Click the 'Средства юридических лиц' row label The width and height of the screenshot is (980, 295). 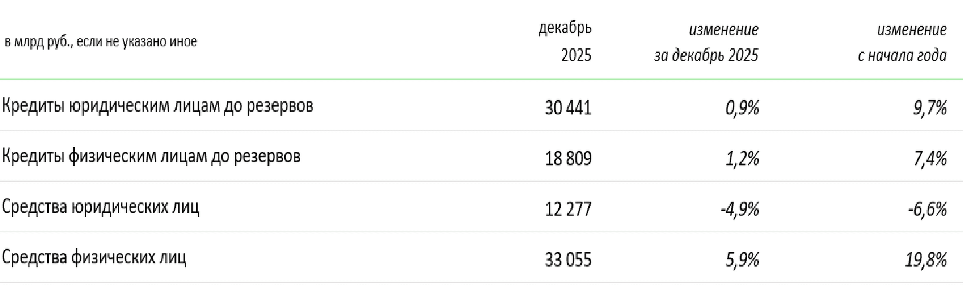(100, 207)
